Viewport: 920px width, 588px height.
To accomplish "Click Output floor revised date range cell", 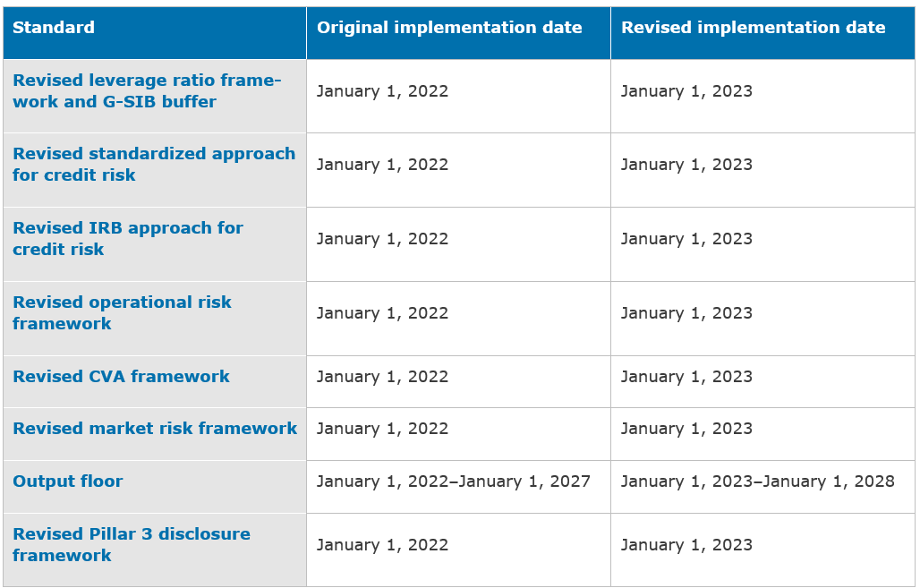I will coord(757,481).
